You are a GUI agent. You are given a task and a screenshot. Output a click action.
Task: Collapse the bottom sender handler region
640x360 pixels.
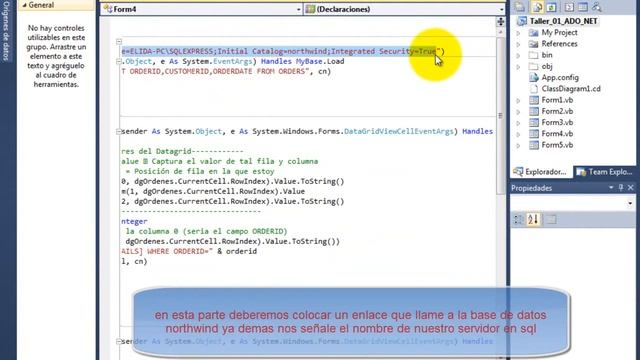(119, 341)
